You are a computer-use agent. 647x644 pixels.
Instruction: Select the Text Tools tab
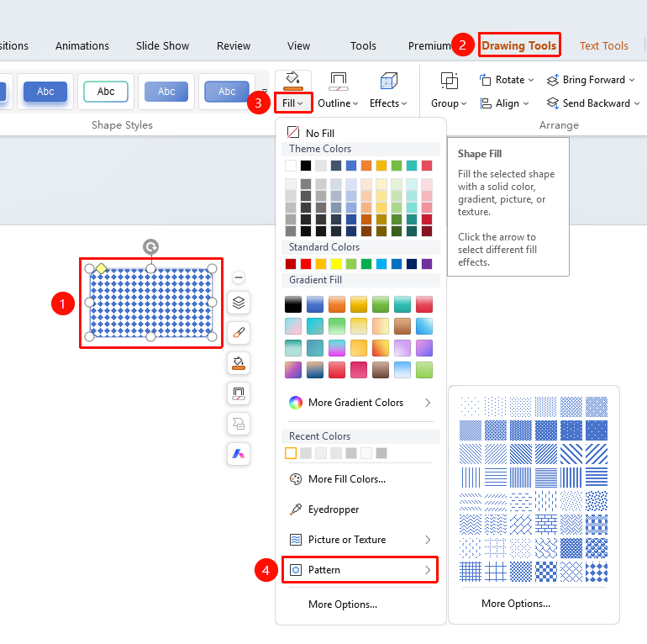tap(604, 46)
